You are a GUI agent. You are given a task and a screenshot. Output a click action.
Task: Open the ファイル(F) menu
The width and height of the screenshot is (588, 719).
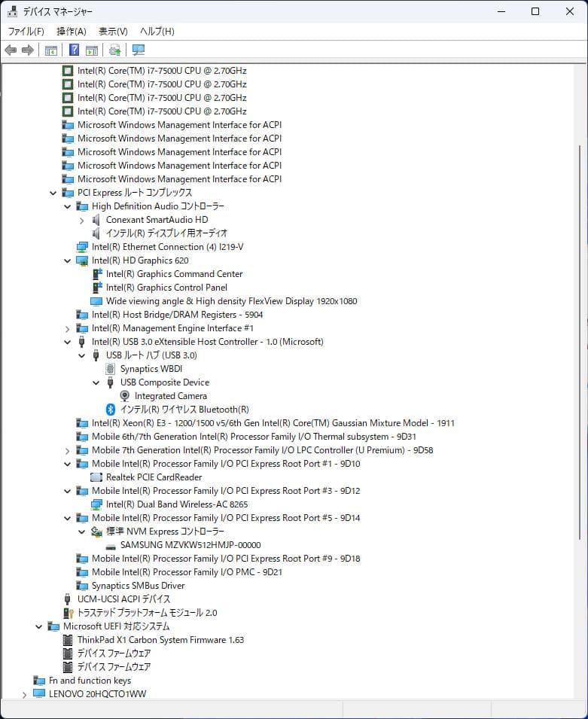pos(26,31)
